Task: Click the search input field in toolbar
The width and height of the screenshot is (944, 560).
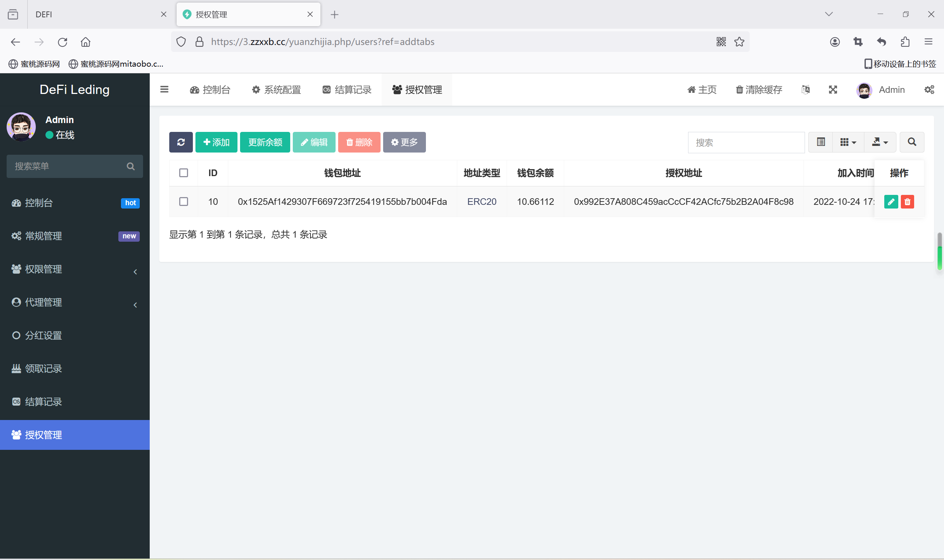Action: pyautogui.click(x=746, y=142)
